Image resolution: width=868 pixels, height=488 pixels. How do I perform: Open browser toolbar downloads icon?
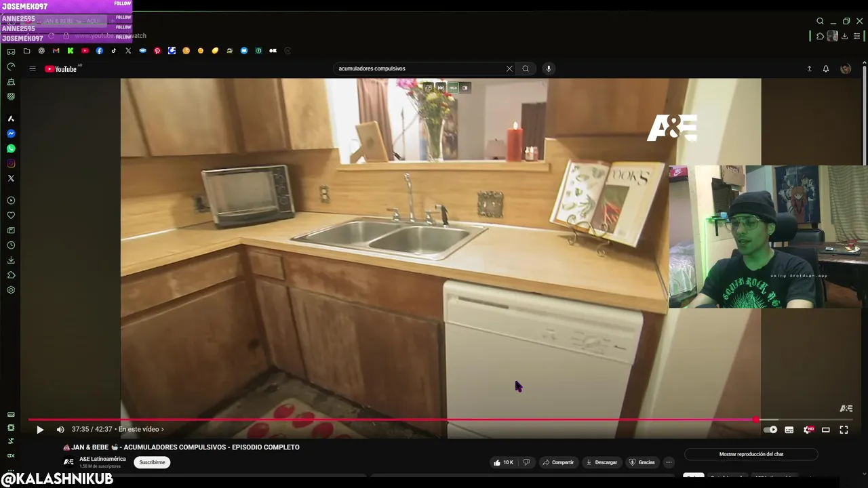(844, 36)
